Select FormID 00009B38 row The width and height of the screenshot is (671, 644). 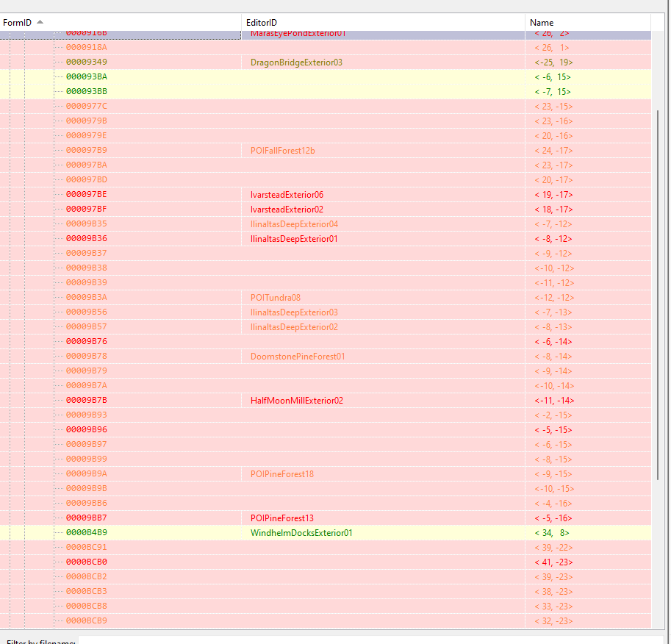point(326,268)
